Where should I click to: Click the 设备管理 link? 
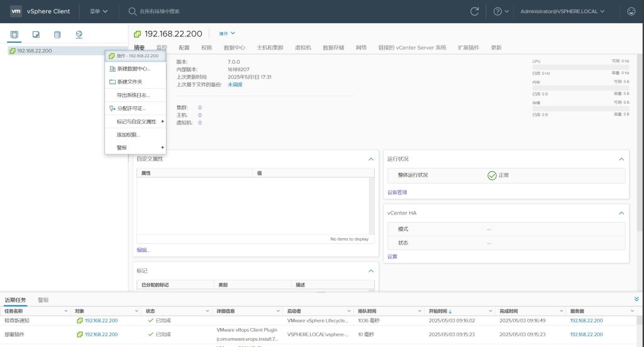coord(397,192)
